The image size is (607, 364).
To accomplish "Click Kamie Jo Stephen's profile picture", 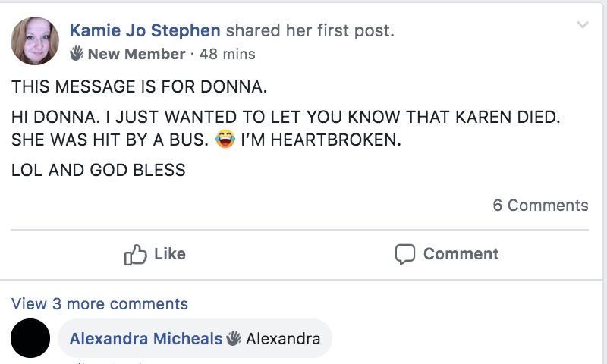I will (35, 41).
